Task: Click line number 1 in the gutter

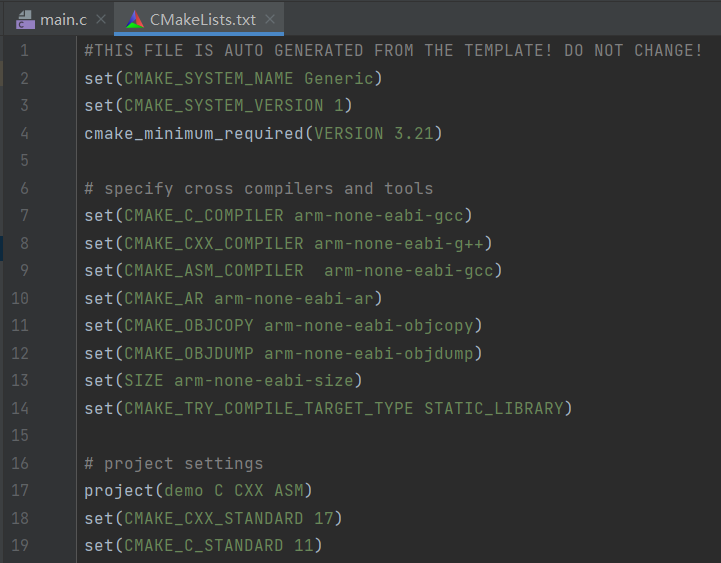Action: pyautogui.click(x=23, y=51)
